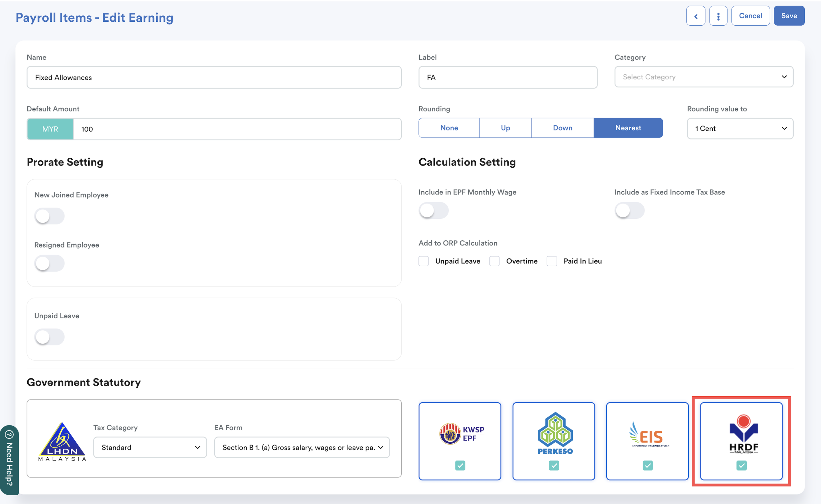
Task: Click the KWSP EPF logo card
Action: coord(462,433)
